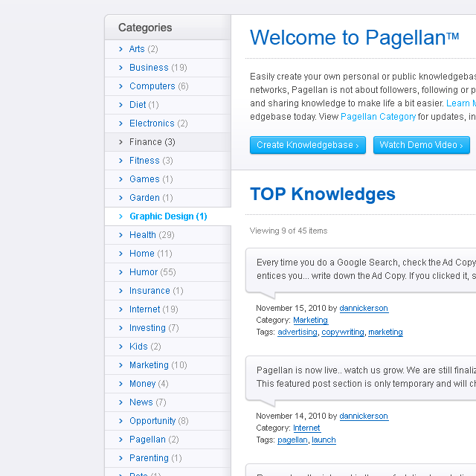Click the chevron beside Home
This screenshot has height=476, width=476.
[120, 254]
